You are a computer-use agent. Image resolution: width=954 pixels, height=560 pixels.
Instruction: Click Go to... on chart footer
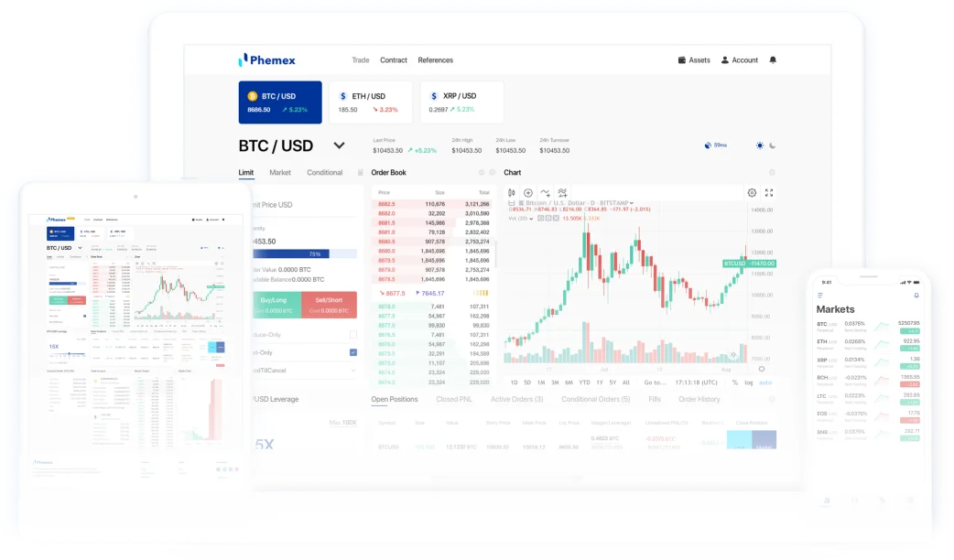[x=656, y=382]
